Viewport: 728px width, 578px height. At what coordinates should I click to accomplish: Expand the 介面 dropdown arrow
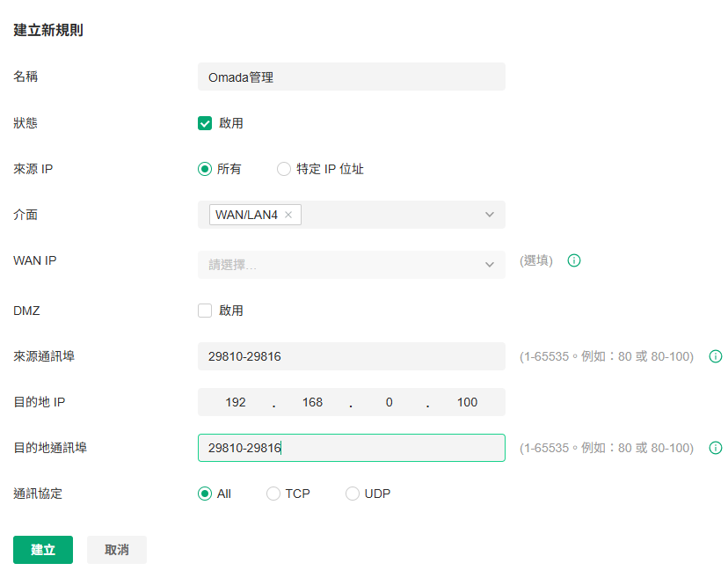490,215
